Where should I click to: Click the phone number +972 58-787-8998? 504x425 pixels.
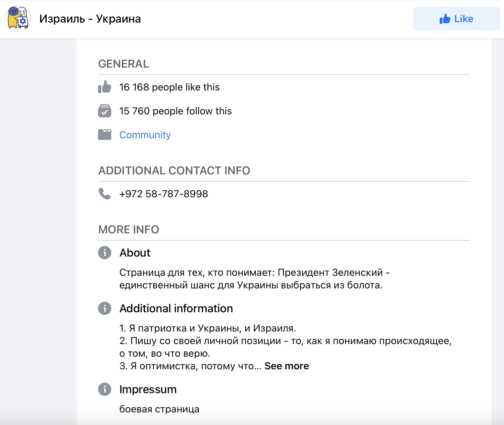click(164, 194)
